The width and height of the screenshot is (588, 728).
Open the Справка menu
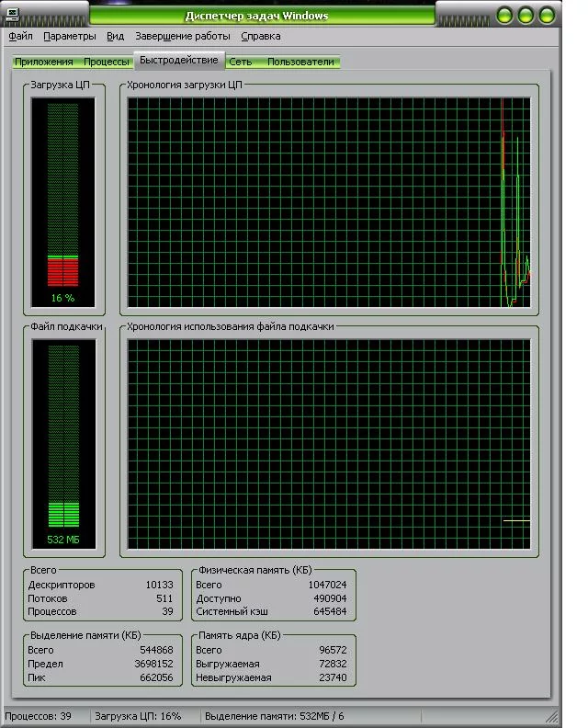(x=260, y=36)
